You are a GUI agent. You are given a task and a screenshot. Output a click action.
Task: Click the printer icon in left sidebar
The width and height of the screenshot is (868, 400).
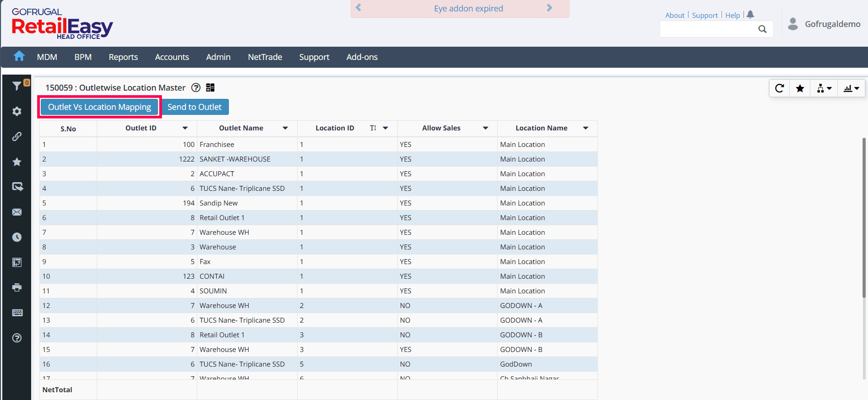(x=17, y=287)
